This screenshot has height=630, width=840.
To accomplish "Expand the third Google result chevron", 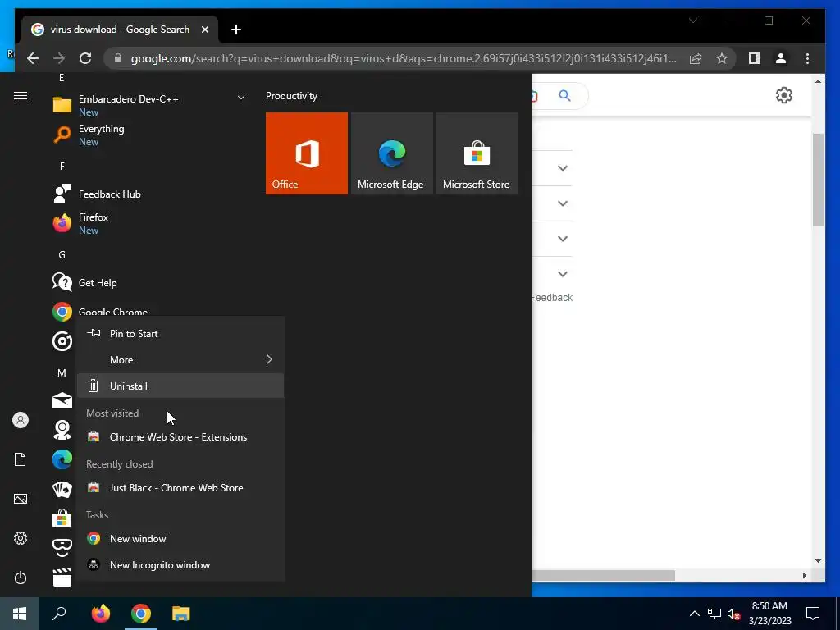I will pyautogui.click(x=563, y=239).
